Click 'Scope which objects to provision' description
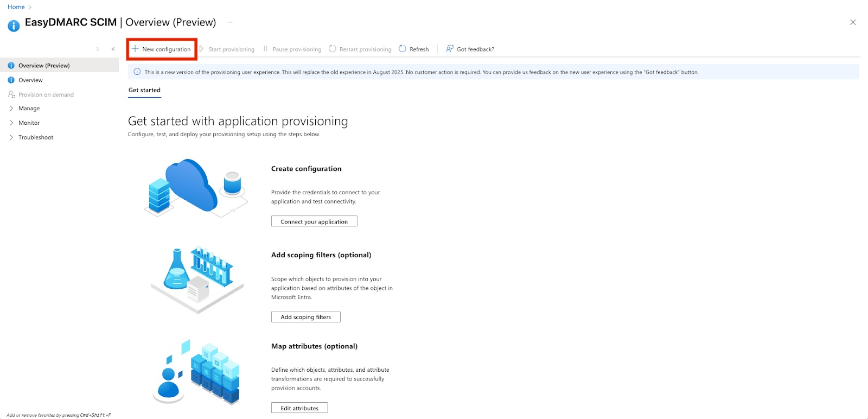 click(332, 288)
